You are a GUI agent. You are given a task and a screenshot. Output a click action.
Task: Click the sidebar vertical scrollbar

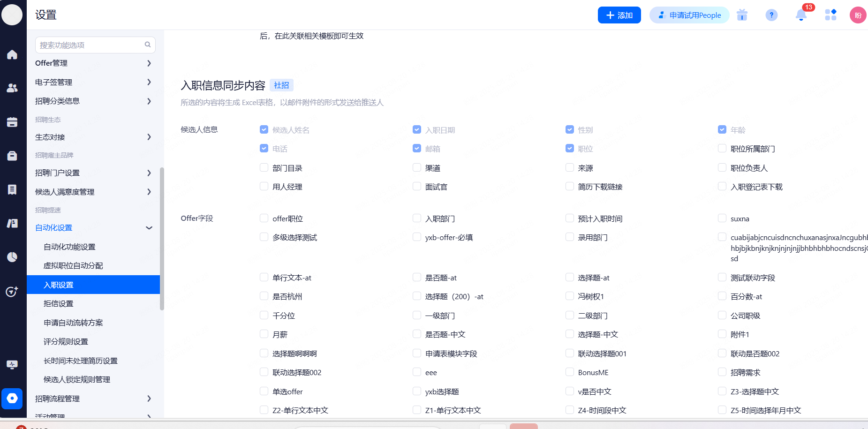162,239
